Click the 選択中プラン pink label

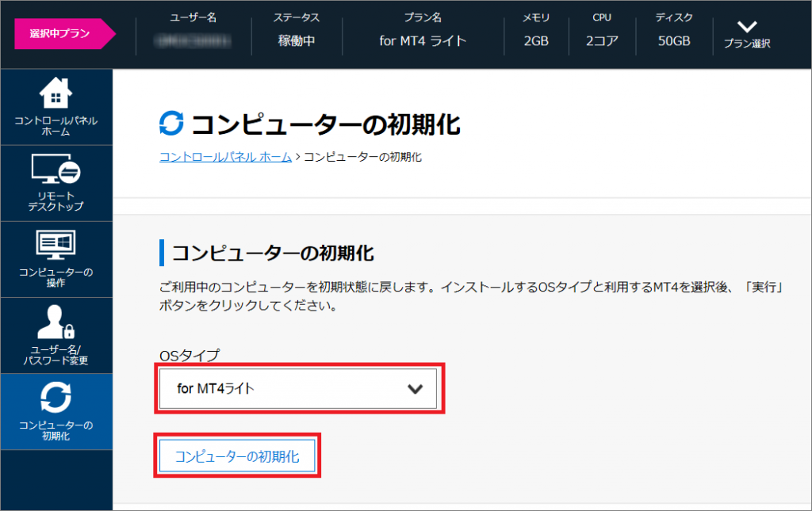(65, 33)
